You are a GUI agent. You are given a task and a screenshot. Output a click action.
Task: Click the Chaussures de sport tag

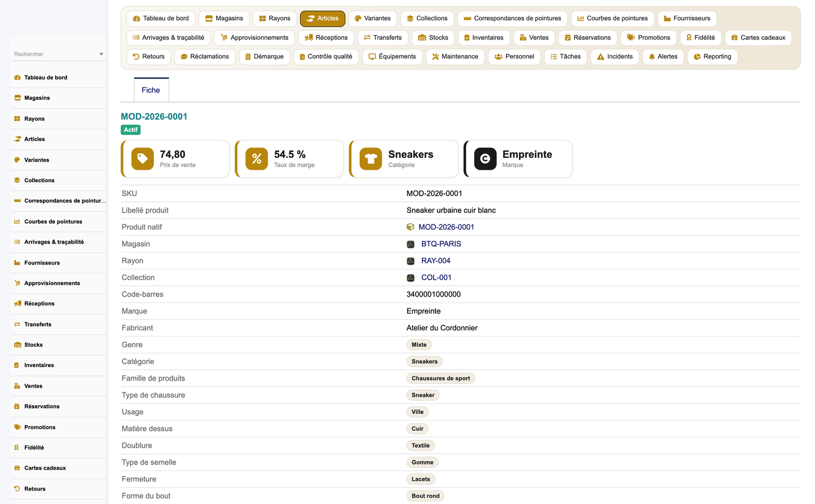click(440, 378)
